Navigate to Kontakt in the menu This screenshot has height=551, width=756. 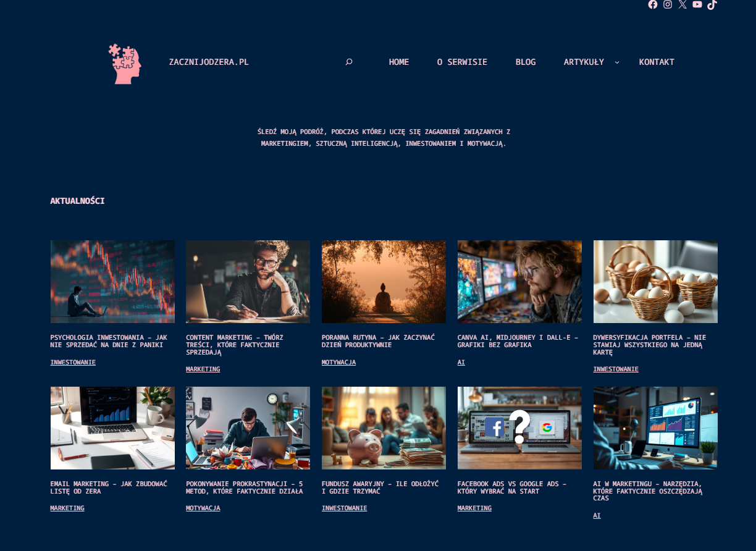[657, 62]
